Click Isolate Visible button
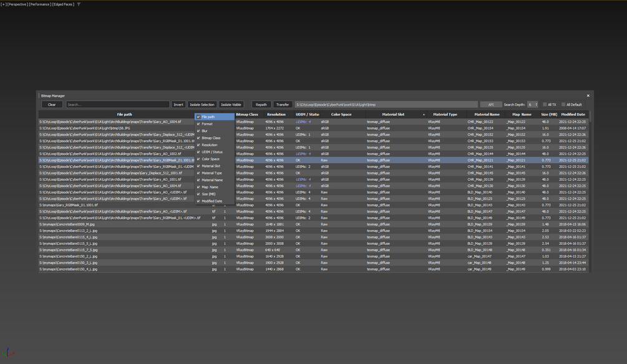The width and height of the screenshot is (627, 364). click(231, 105)
